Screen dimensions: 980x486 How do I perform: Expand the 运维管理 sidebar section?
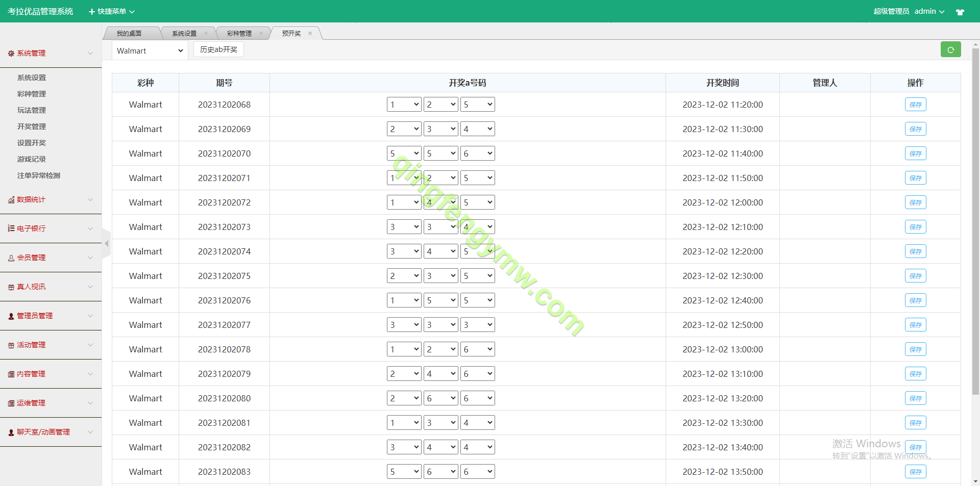click(x=51, y=403)
